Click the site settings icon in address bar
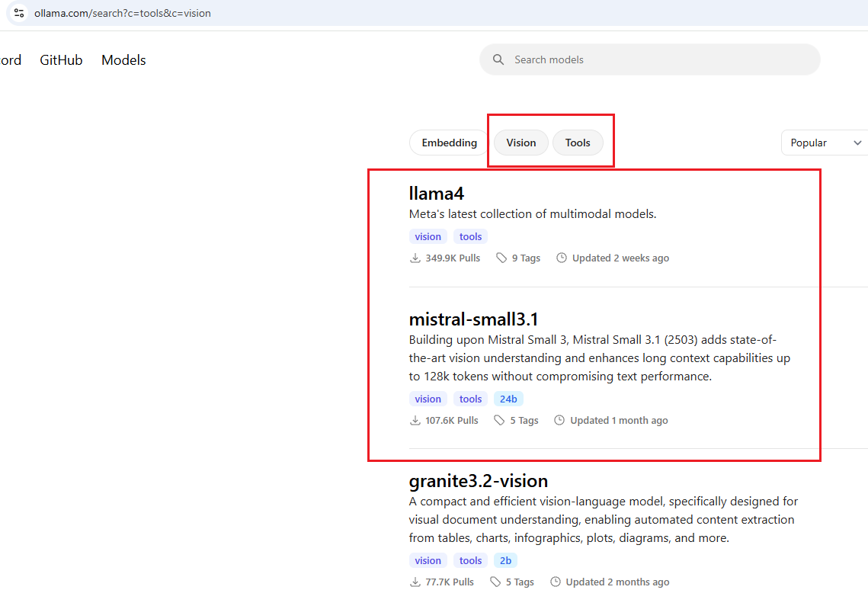Image resolution: width=868 pixels, height=606 pixels. (19, 13)
